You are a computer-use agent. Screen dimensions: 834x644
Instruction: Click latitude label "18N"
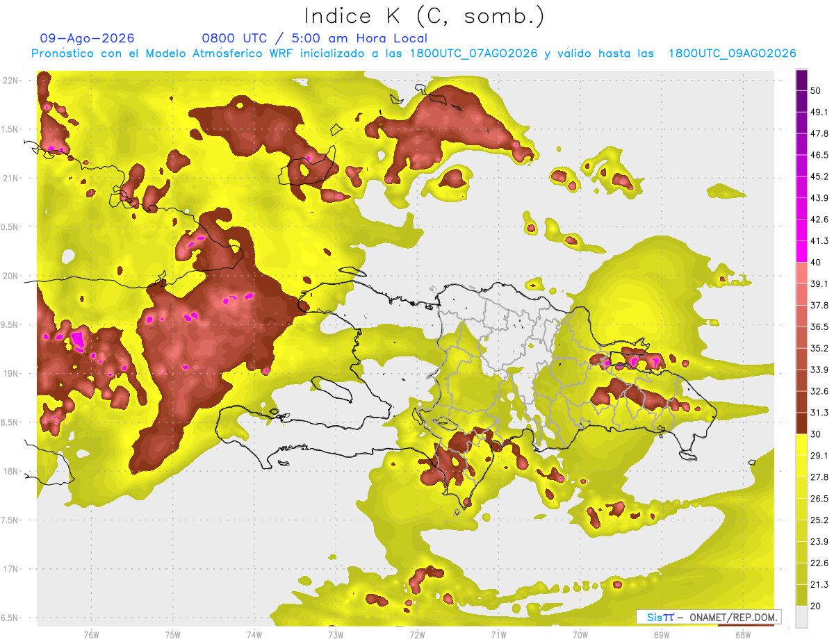coord(12,472)
